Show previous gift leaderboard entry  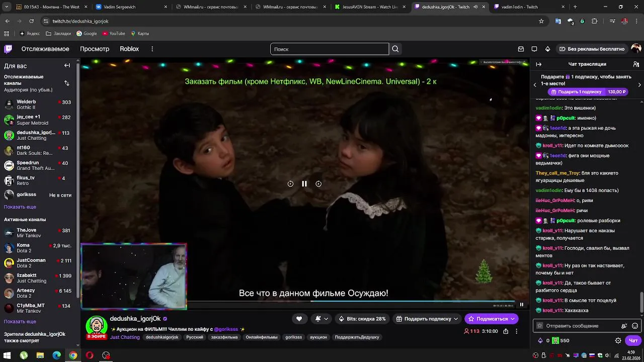coord(535,85)
